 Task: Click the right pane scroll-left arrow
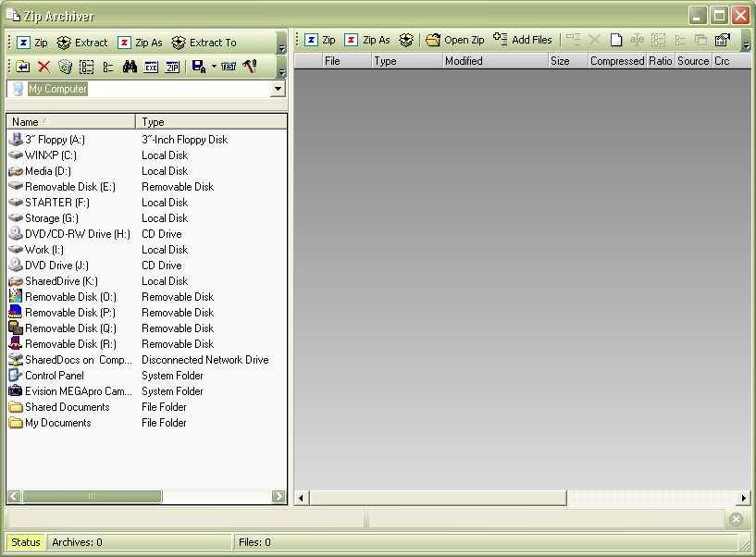pos(302,498)
